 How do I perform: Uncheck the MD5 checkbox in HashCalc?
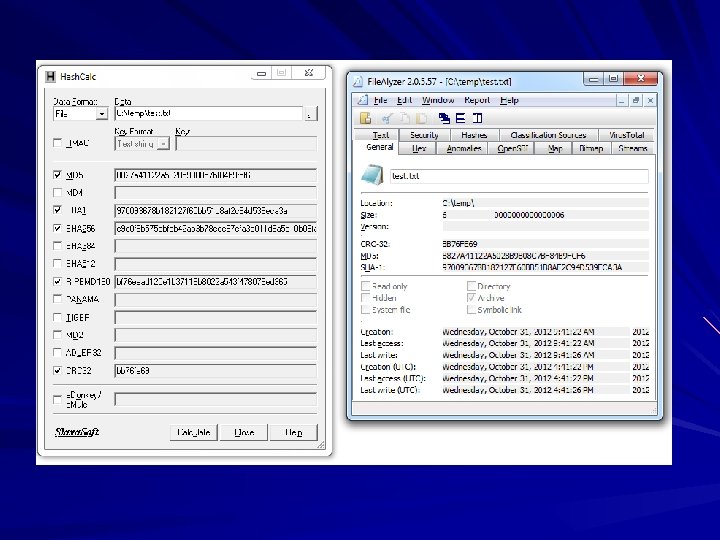tap(57, 175)
